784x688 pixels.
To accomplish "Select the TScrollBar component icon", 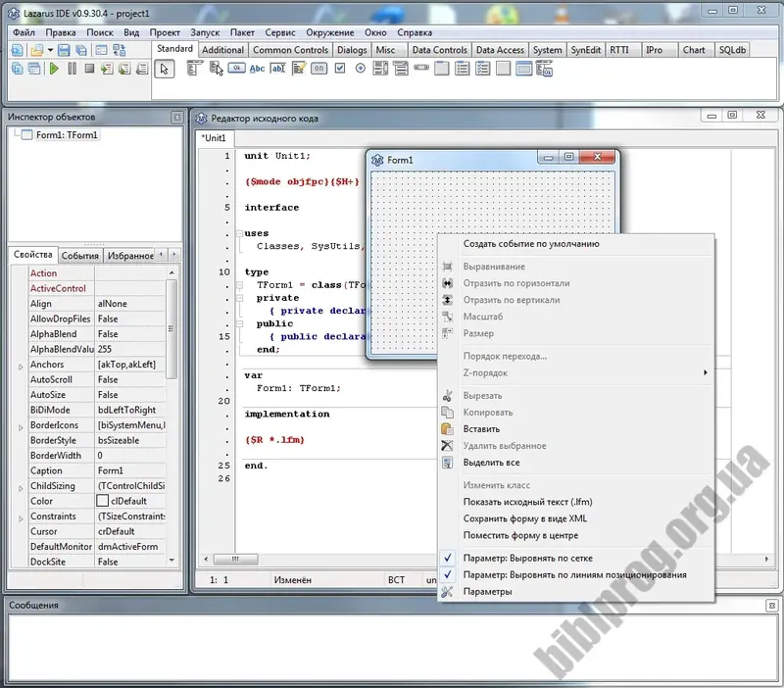I will coord(421,68).
